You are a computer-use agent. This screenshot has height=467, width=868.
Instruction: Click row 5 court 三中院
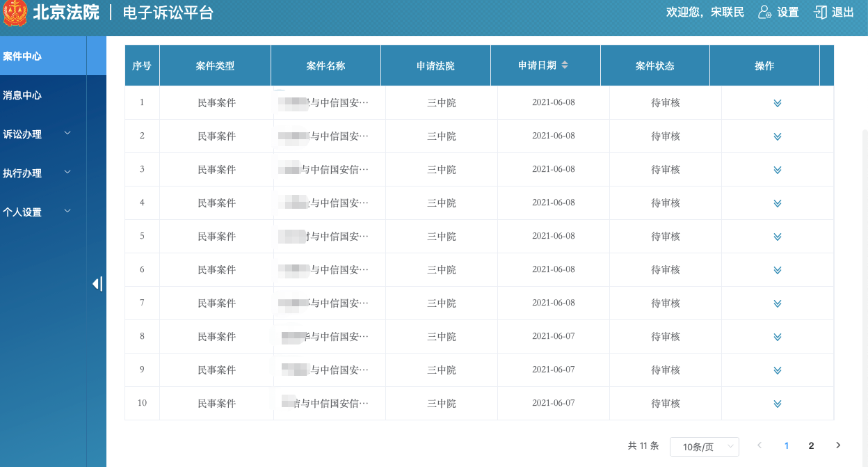pos(442,237)
